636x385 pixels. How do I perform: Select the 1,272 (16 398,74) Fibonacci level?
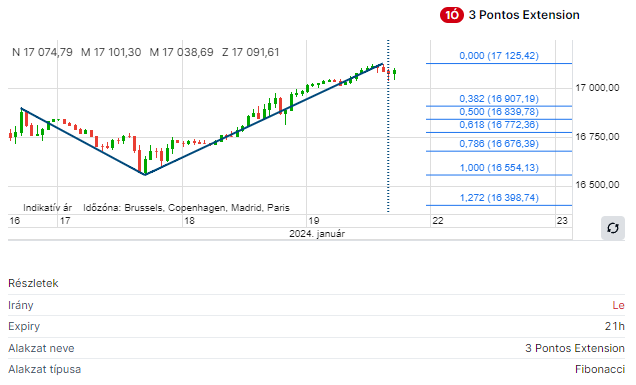[499, 198]
